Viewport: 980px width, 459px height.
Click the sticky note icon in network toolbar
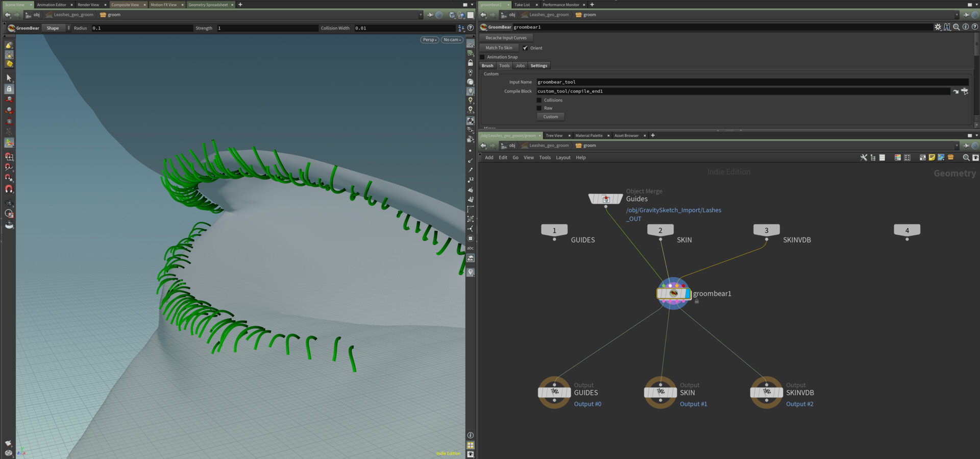(932, 158)
